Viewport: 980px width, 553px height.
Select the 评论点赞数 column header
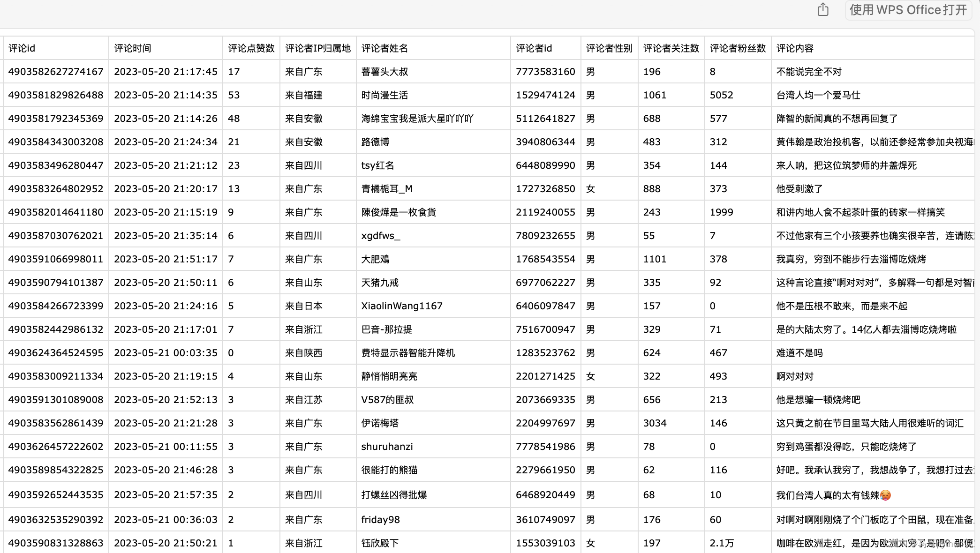251,48
